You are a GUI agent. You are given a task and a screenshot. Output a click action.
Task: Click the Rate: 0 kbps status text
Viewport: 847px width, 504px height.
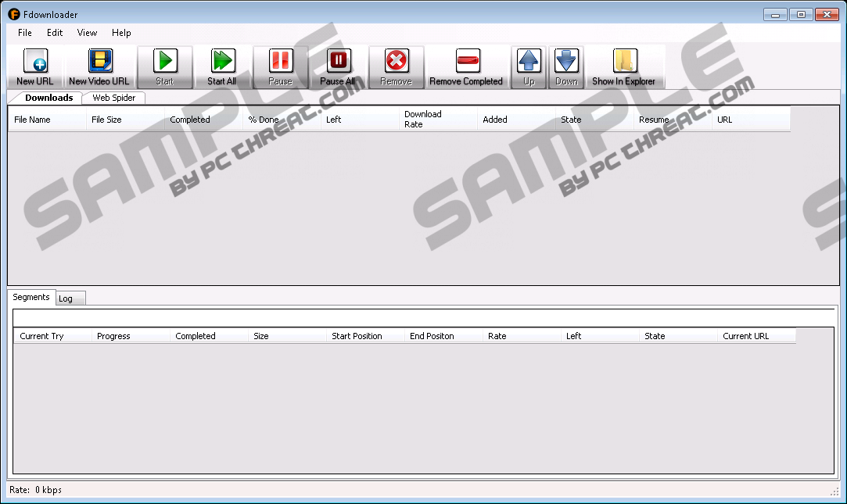(36, 490)
